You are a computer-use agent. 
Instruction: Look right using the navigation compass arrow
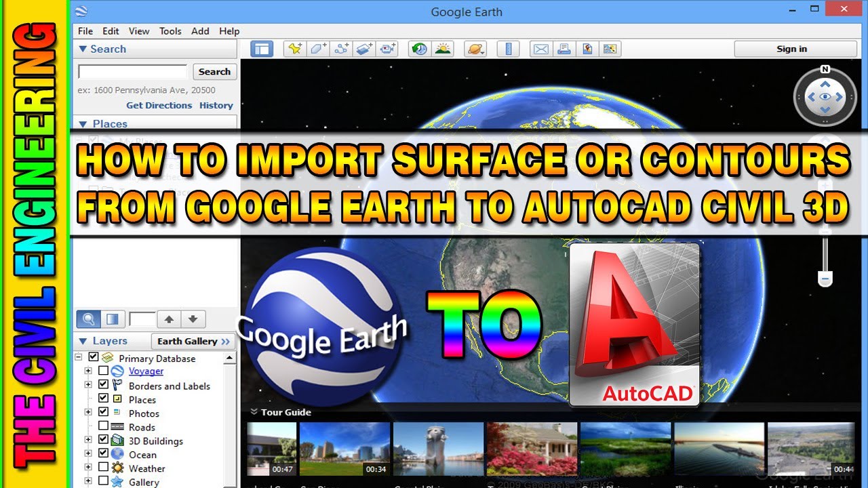coord(839,97)
